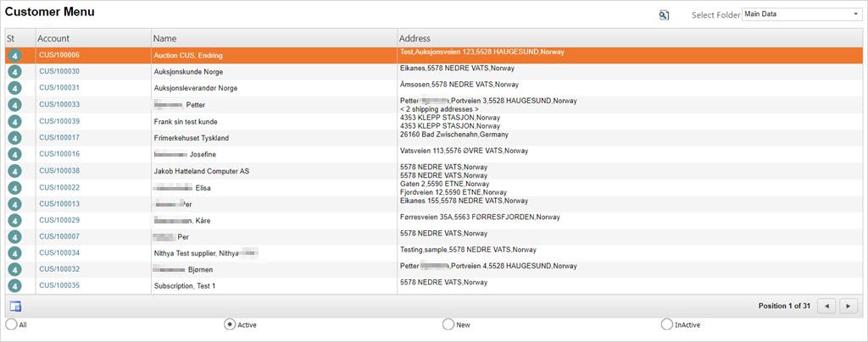Click status icon for Frank sin test kunde
The image size is (868, 342).
click(14, 121)
